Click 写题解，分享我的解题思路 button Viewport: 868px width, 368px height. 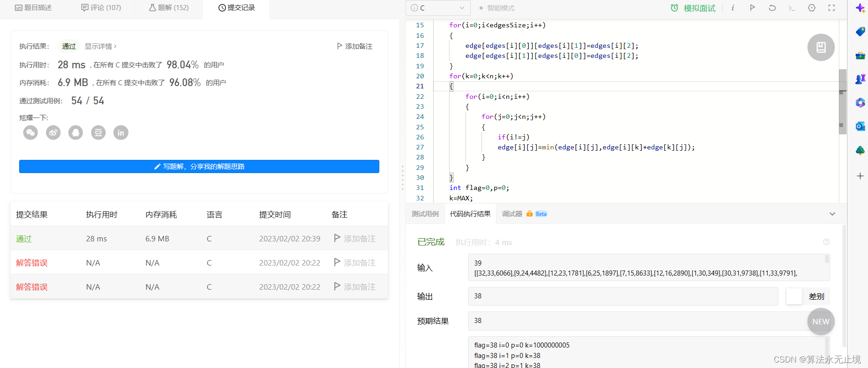pyautogui.click(x=199, y=166)
